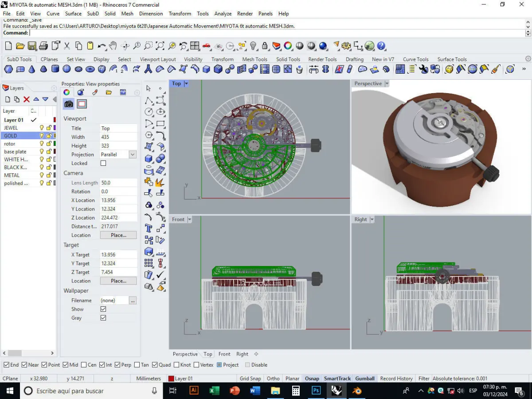Open the Top viewport title dropdown arrow
This screenshot has height=399, width=532.
186,83
